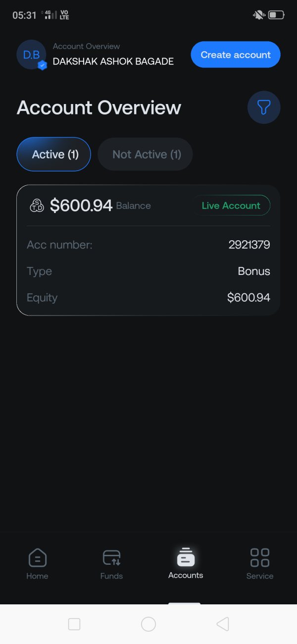The width and height of the screenshot is (297, 644).
Task: Tap the Bonus account type value
Action: pyautogui.click(x=254, y=271)
